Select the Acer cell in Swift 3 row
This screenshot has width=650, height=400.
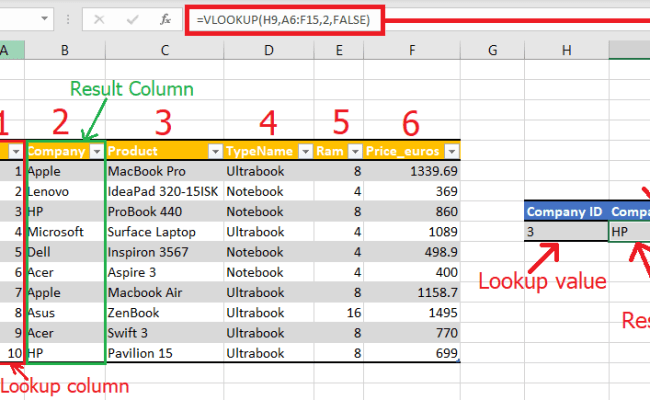(x=65, y=333)
